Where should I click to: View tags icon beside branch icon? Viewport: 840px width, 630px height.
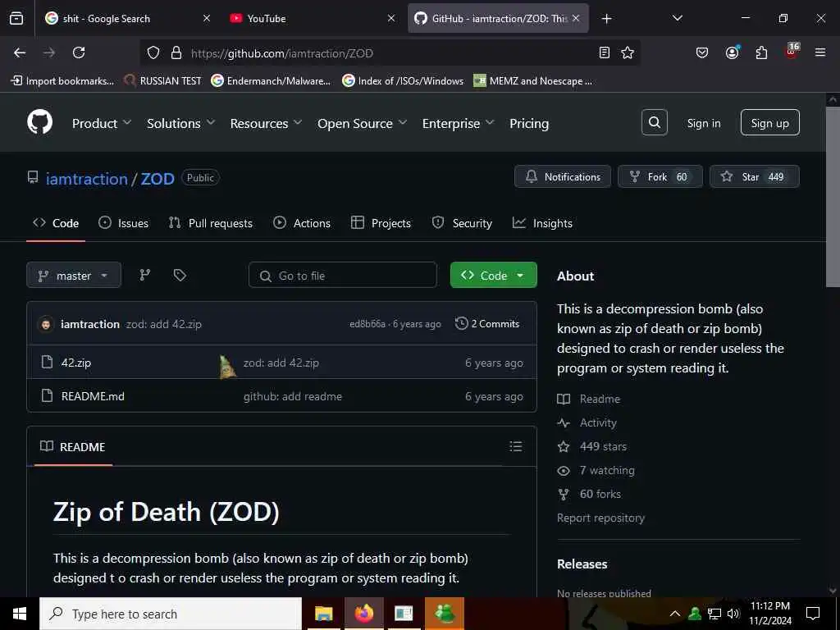[x=180, y=275]
